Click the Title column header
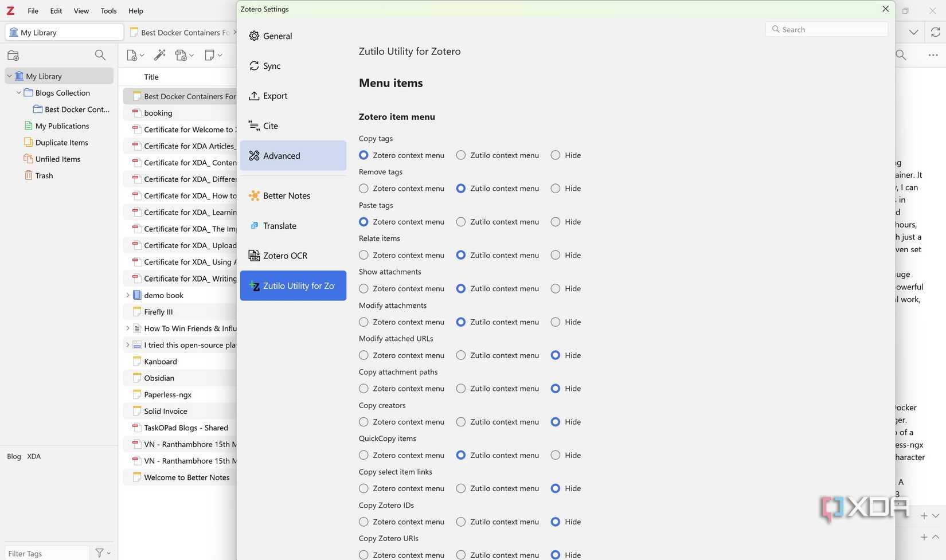The width and height of the screenshot is (946, 560). click(151, 77)
